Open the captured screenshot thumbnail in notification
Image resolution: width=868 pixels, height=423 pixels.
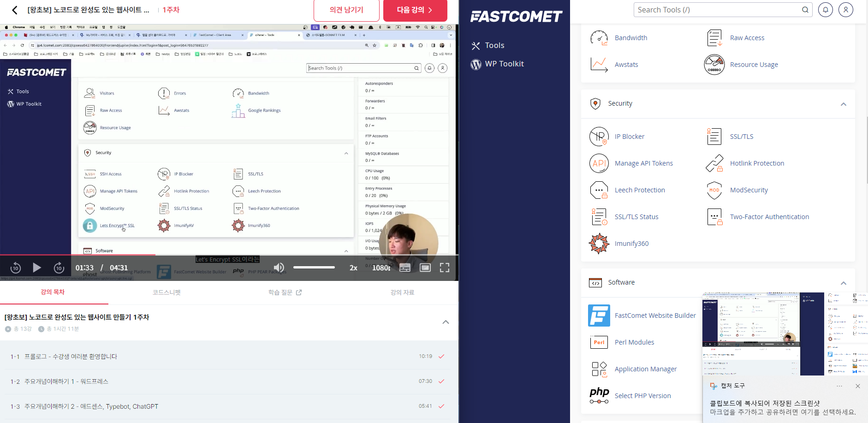point(785,334)
